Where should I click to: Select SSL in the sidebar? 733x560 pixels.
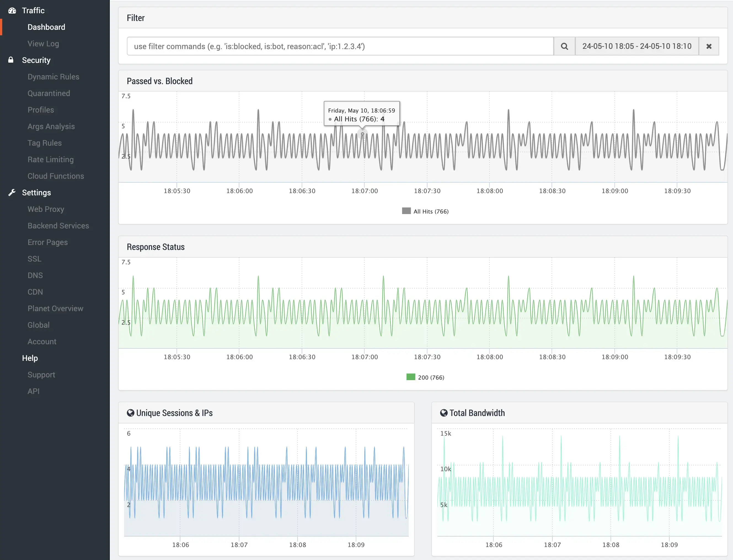pos(34,259)
